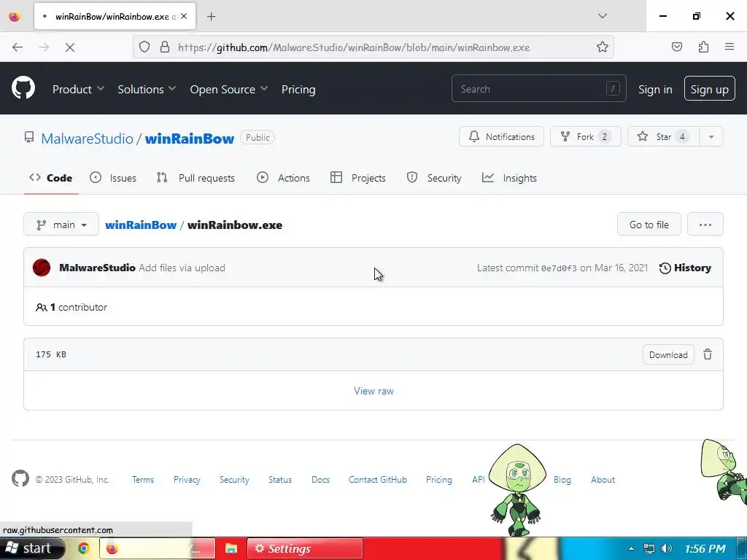
Task: Click Sign in
Action: click(x=655, y=89)
